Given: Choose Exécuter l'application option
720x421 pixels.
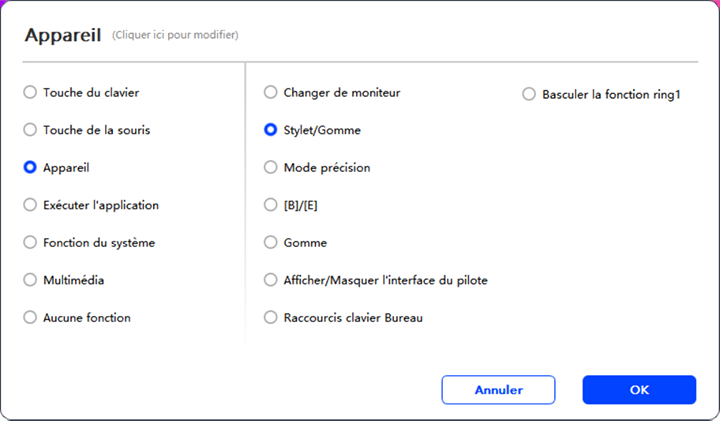Looking at the screenshot, I should pyautogui.click(x=30, y=205).
